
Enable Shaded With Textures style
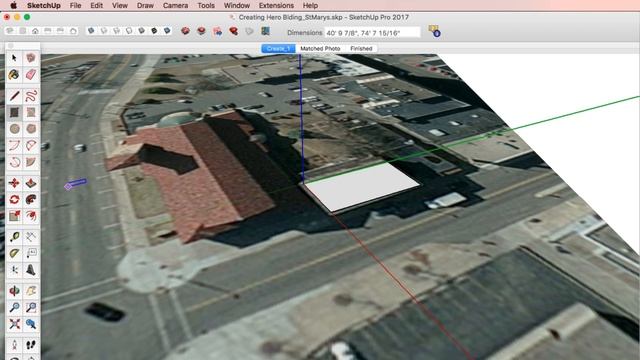[154, 31]
